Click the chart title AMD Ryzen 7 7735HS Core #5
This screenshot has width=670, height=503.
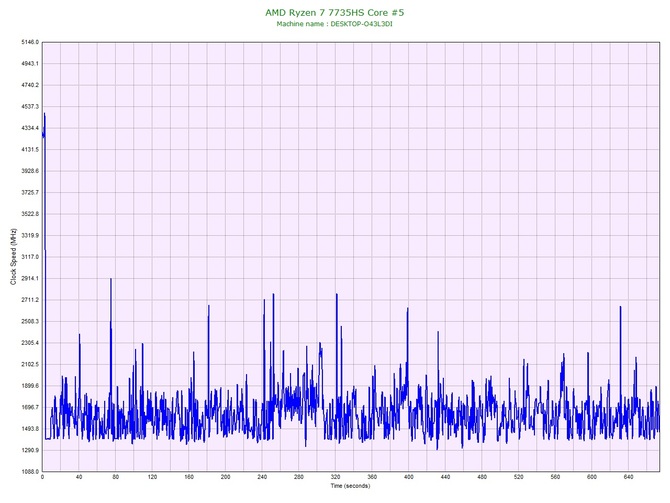(335, 12)
